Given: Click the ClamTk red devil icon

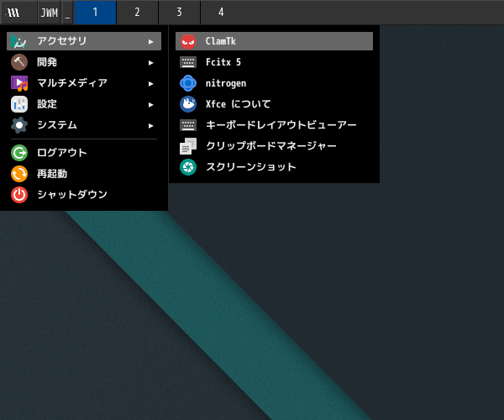Looking at the screenshot, I should point(188,41).
